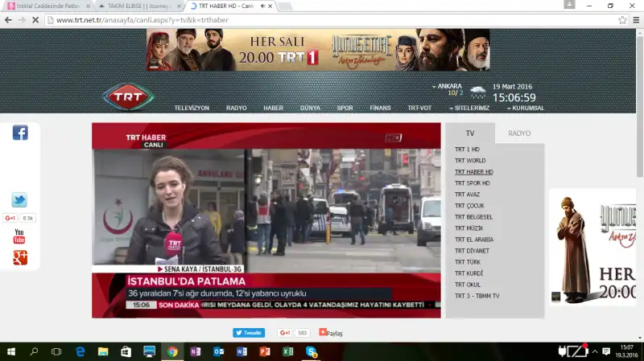644x361 pixels.
Task: Select TRT MÜZİK channel
Action: click(469, 228)
